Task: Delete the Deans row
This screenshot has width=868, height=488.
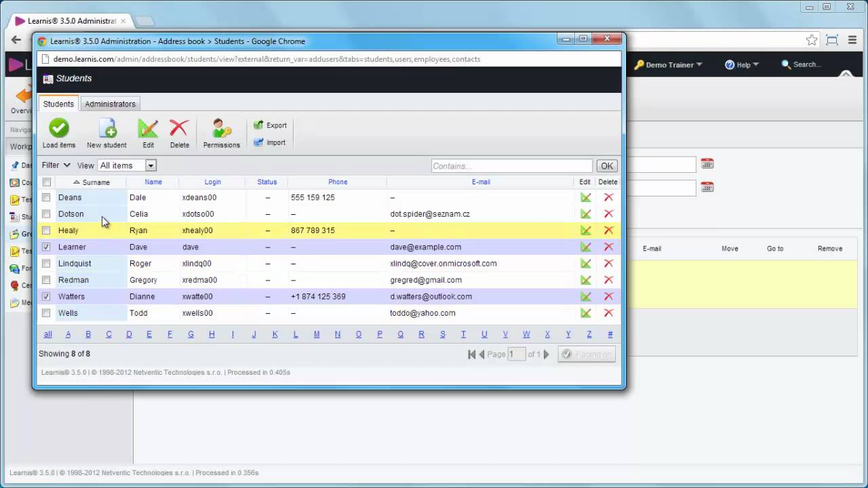Action: [x=608, y=197]
